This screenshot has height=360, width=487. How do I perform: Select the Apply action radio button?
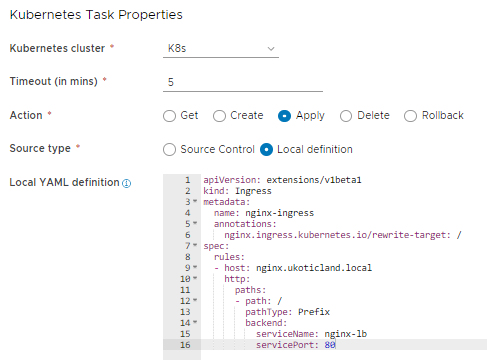coord(284,116)
